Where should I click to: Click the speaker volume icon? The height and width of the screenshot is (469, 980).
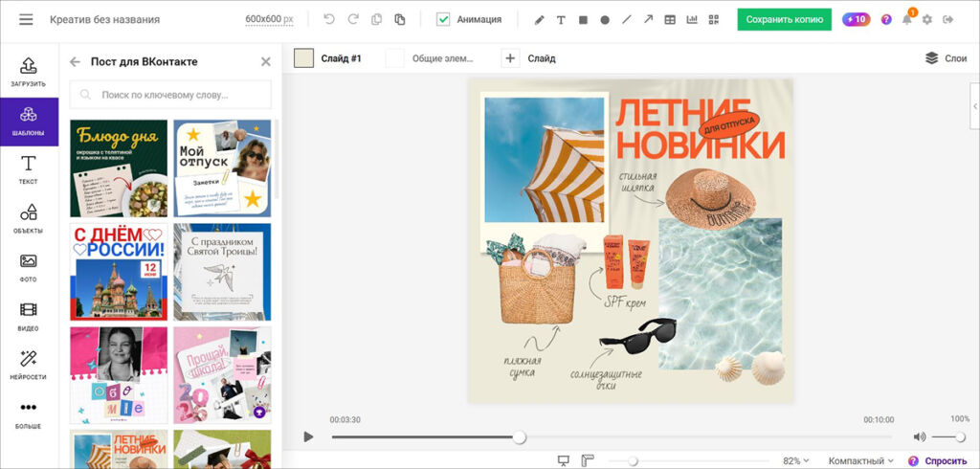coord(920,437)
